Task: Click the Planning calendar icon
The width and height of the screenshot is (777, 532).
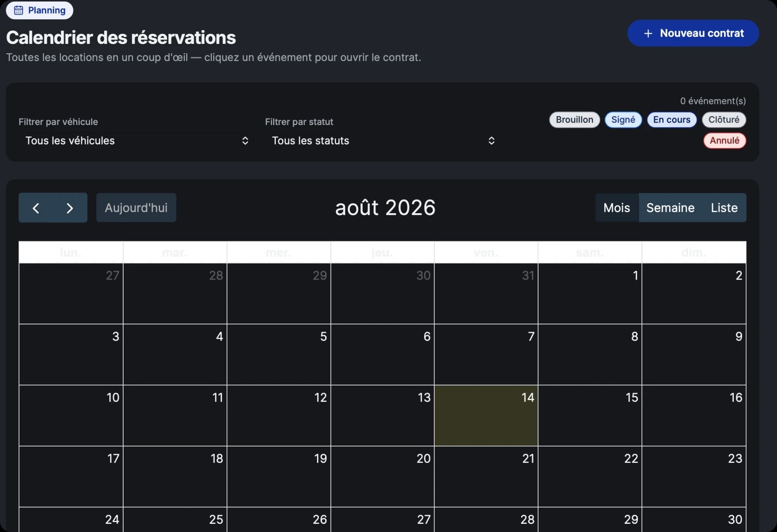Action: [19, 10]
